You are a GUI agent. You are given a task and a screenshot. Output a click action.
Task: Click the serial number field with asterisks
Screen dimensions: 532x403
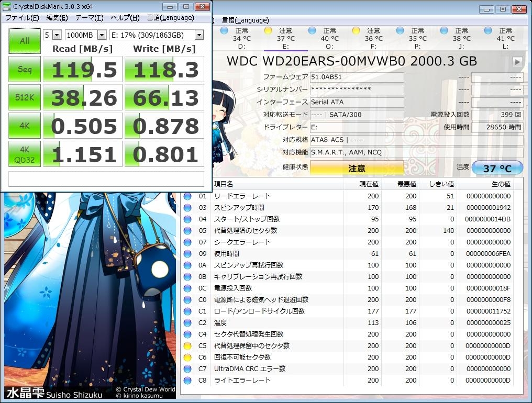click(357, 89)
